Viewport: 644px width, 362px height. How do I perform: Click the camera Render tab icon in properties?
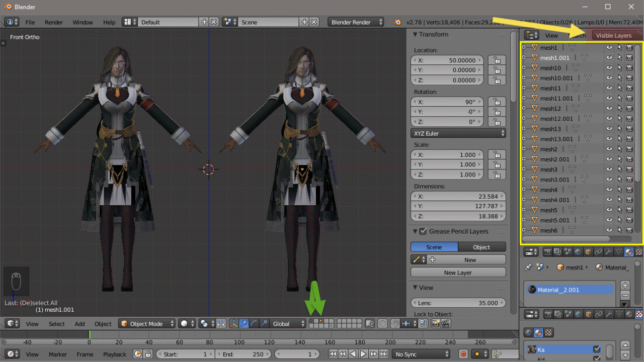tap(547, 252)
